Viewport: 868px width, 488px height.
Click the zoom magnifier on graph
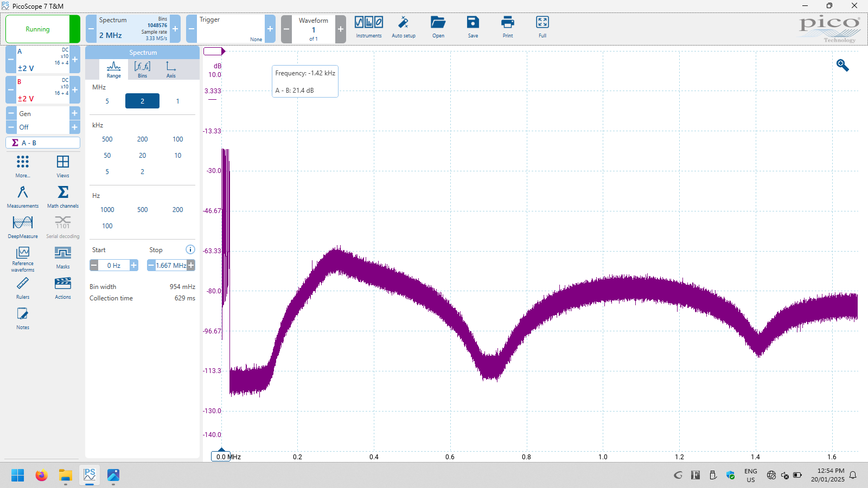843,66
